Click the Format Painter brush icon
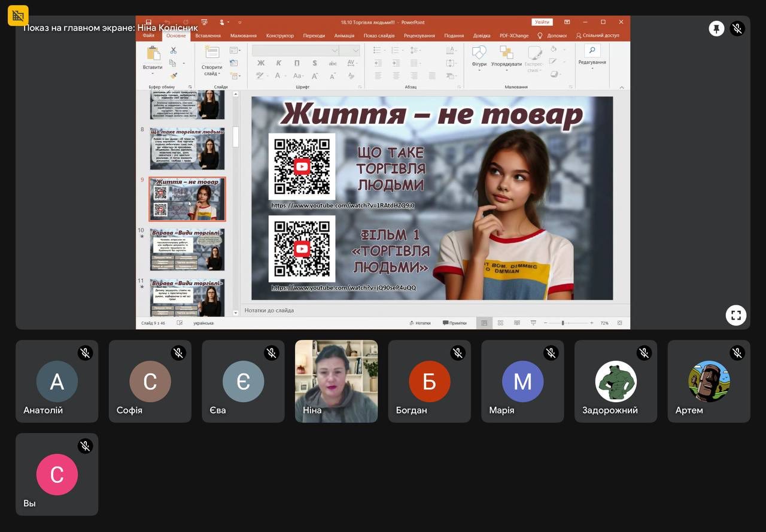Viewport: 766px width, 532px height. pyautogui.click(x=173, y=76)
